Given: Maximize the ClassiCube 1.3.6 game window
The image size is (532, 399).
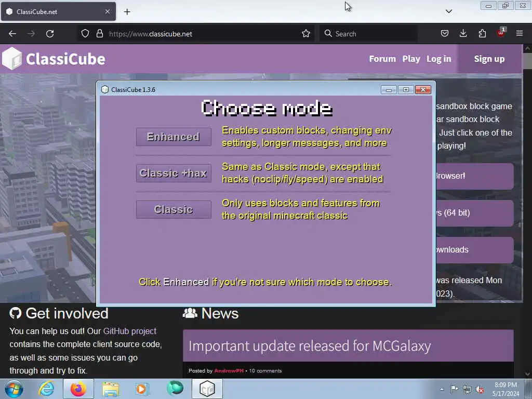Looking at the screenshot, I should (x=406, y=89).
